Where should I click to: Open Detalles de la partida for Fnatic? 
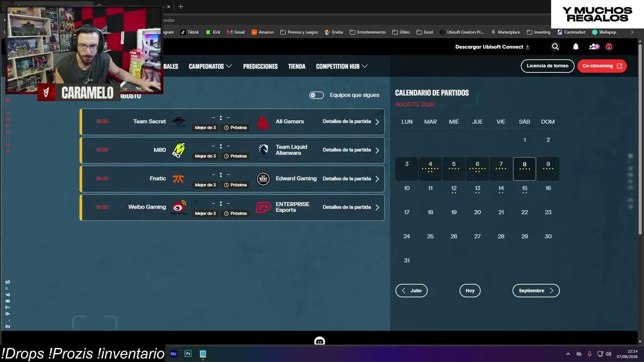tap(351, 178)
